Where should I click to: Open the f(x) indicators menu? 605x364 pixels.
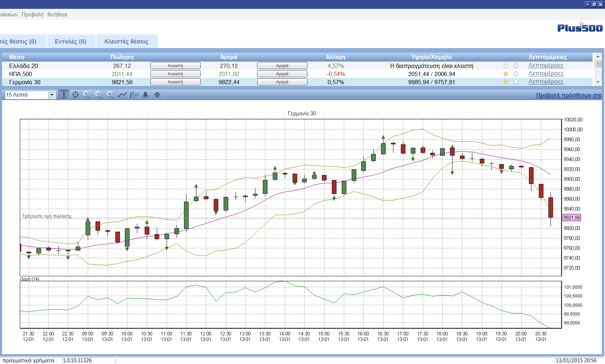point(134,95)
